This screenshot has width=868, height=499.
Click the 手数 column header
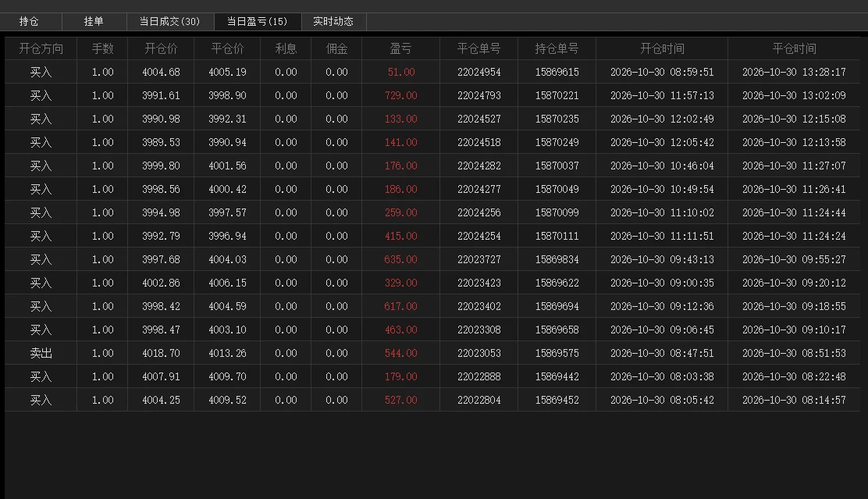pos(102,48)
